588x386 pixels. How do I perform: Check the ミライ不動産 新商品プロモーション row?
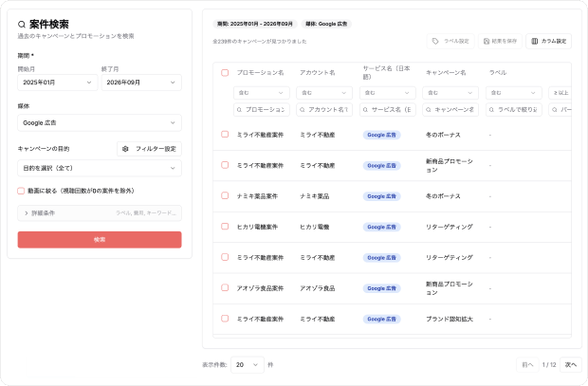coord(225,165)
